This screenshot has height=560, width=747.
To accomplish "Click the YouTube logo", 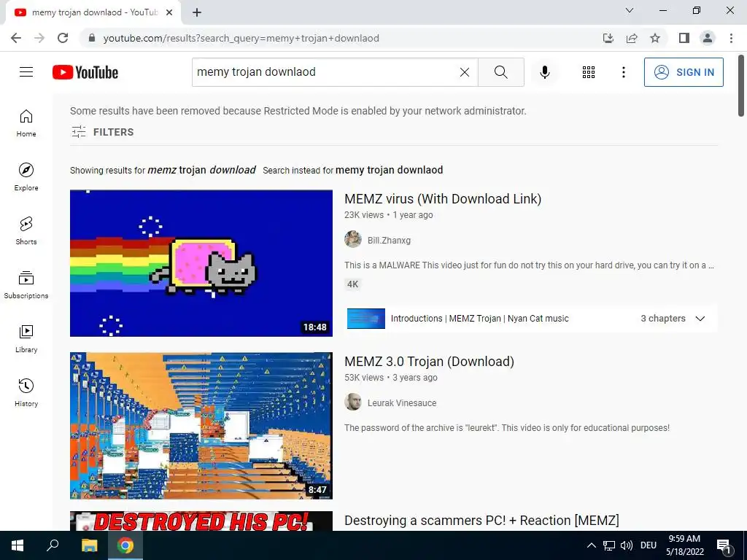I will click(x=85, y=72).
